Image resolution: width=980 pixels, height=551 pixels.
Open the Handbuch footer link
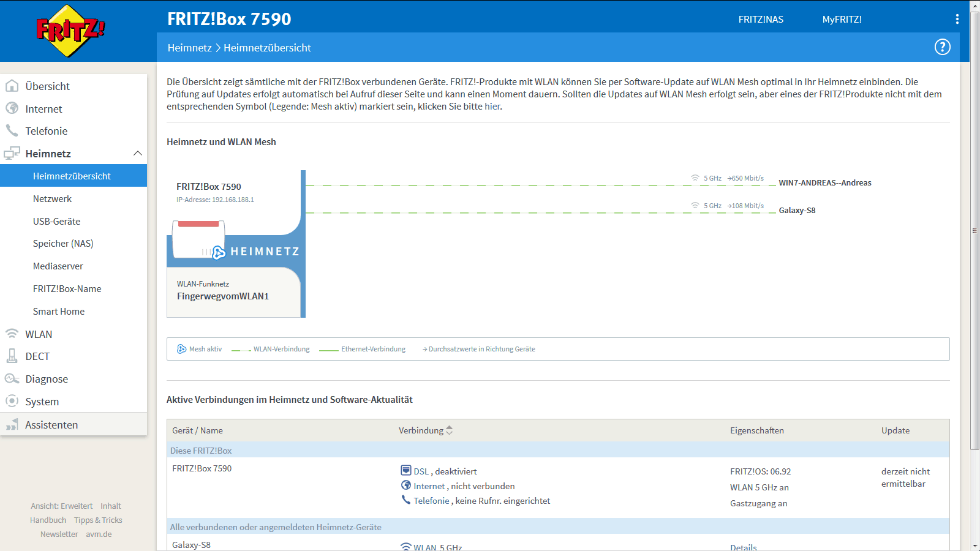pos(48,520)
